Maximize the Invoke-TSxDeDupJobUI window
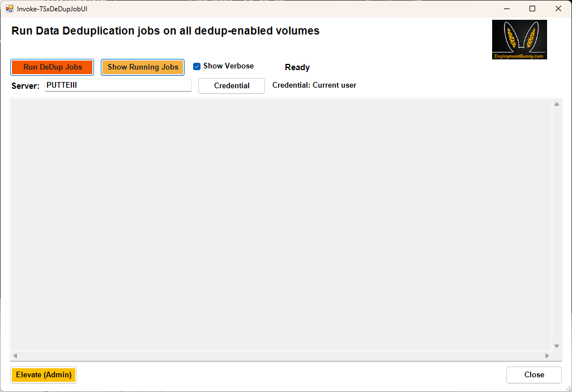This screenshot has height=392, width=572. pyautogui.click(x=532, y=8)
